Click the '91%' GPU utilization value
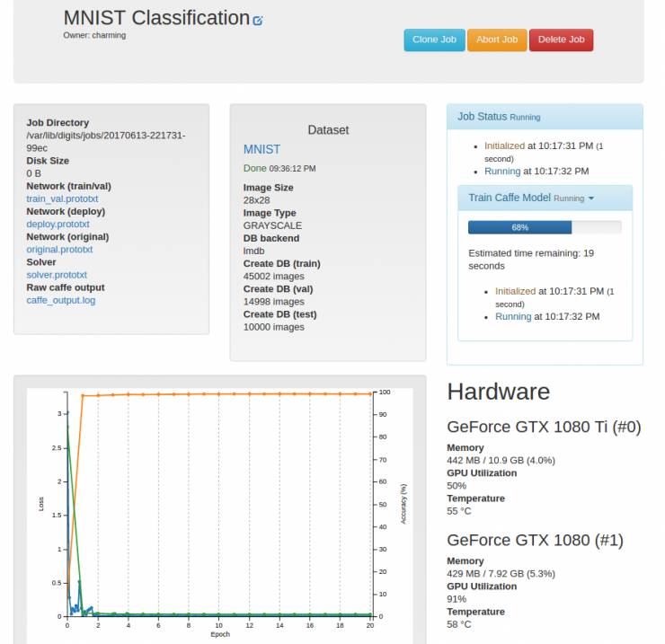Viewport: 665px width, 644px height. pyautogui.click(x=457, y=599)
